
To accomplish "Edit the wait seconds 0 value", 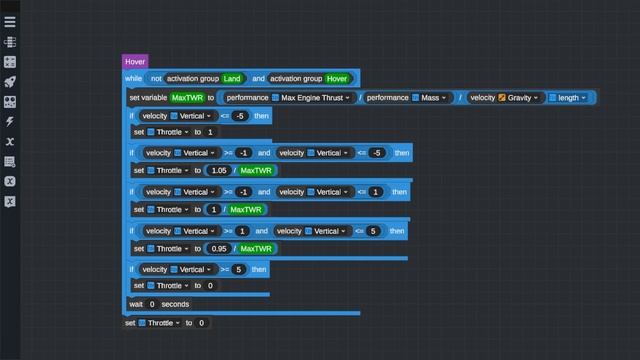I will (152, 304).
